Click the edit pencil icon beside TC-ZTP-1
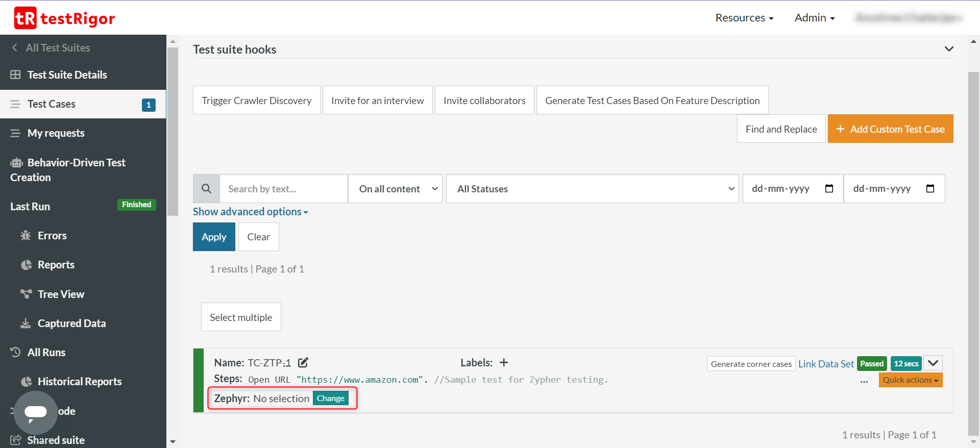The image size is (980, 448). [x=303, y=363]
